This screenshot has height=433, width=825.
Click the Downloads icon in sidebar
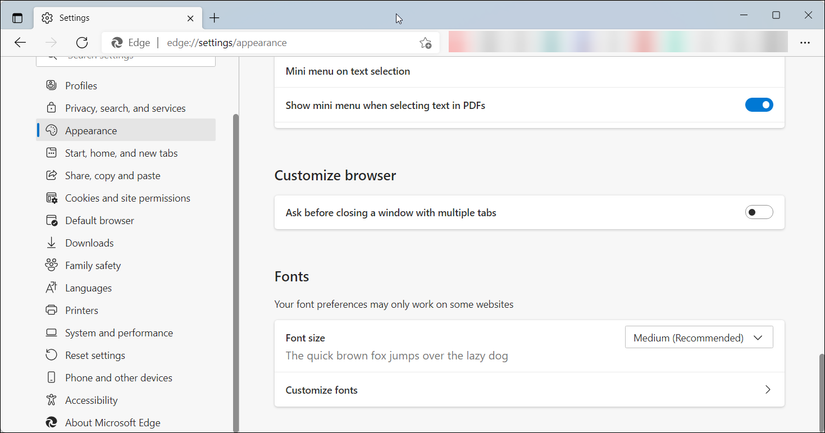51,243
